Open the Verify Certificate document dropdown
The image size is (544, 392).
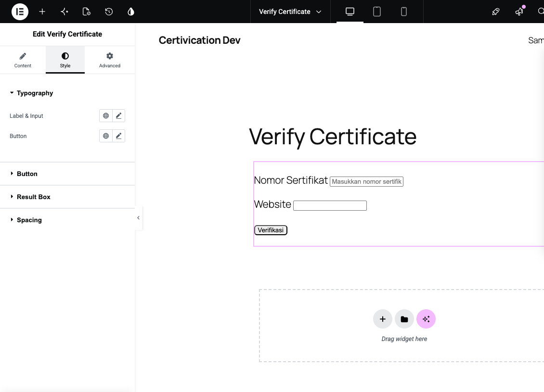pyautogui.click(x=290, y=12)
